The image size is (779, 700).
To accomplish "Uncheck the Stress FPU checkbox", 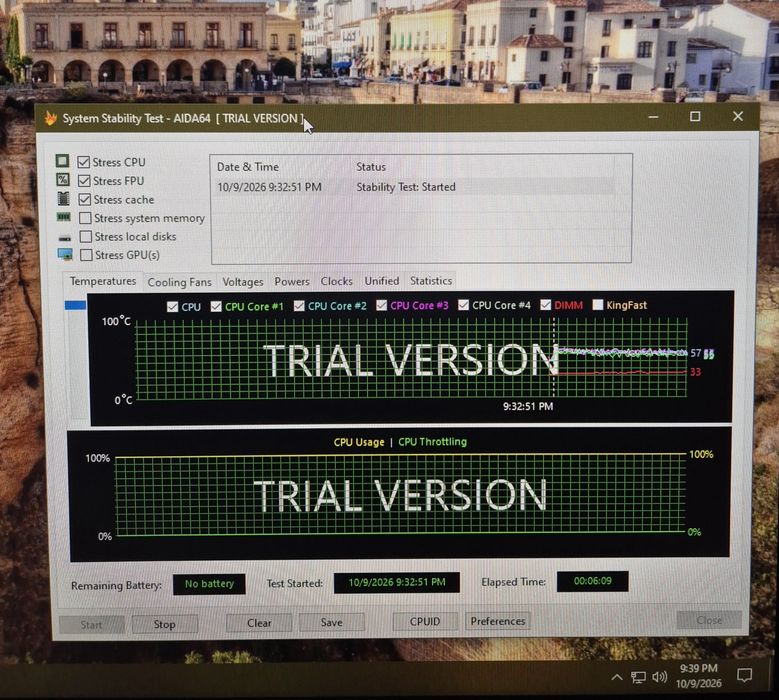I will pyautogui.click(x=84, y=180).
